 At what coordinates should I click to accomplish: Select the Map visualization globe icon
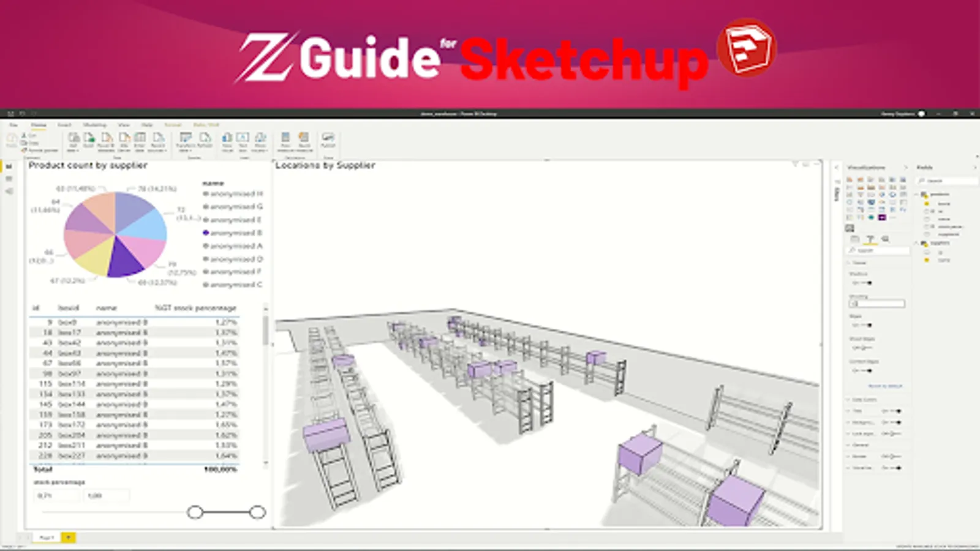coord(850,202)
